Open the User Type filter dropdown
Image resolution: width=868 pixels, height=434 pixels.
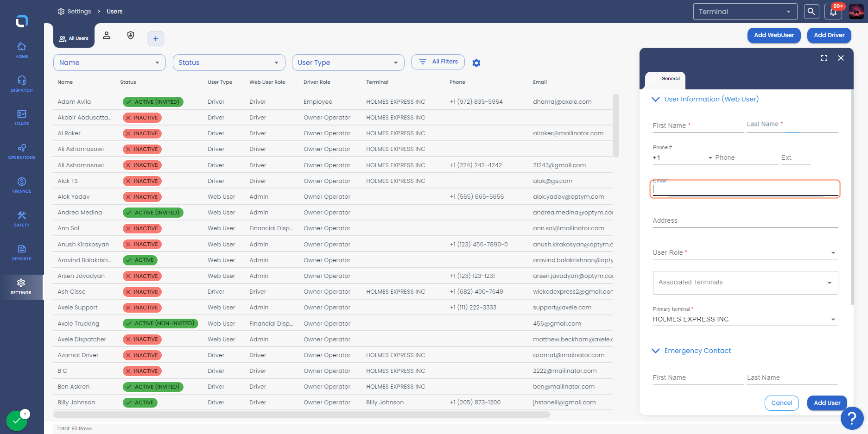coord(348,63)
